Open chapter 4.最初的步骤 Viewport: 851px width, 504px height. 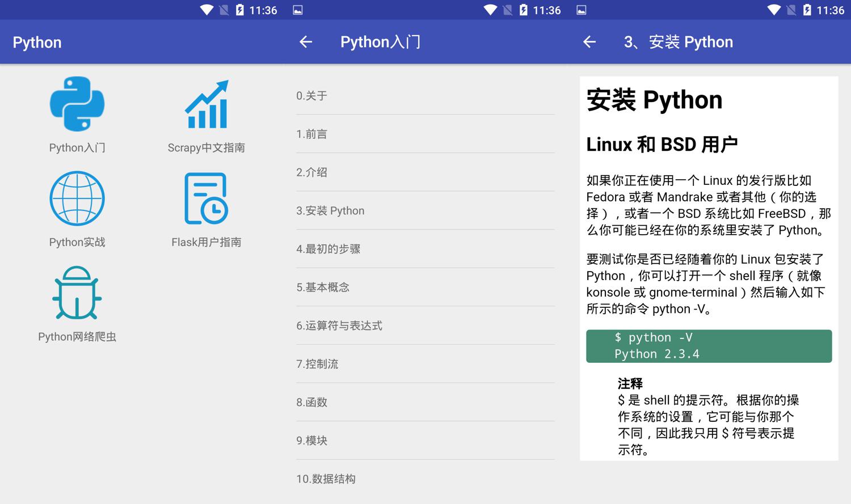tap(425, 249)
